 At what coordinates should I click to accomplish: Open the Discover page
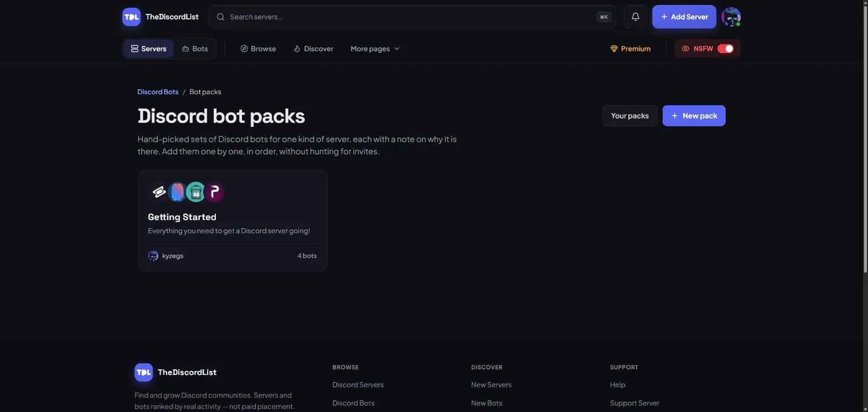point(313,49)
